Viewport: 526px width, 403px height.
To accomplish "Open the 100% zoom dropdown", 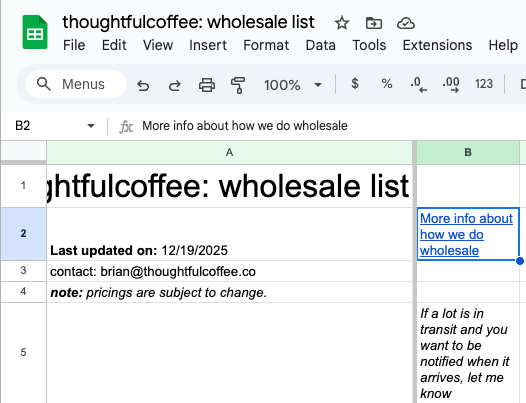I will pyautogui.click(x=293, y=85).
